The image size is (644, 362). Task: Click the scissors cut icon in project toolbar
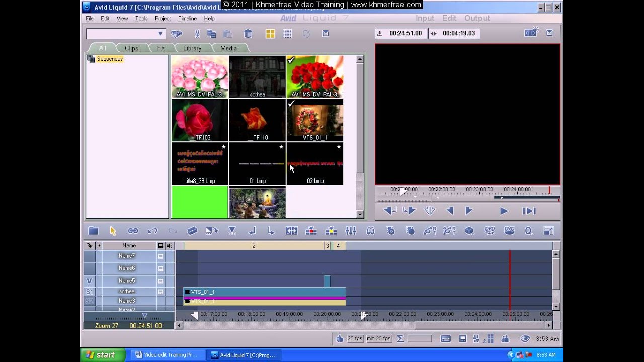(197, 34)
